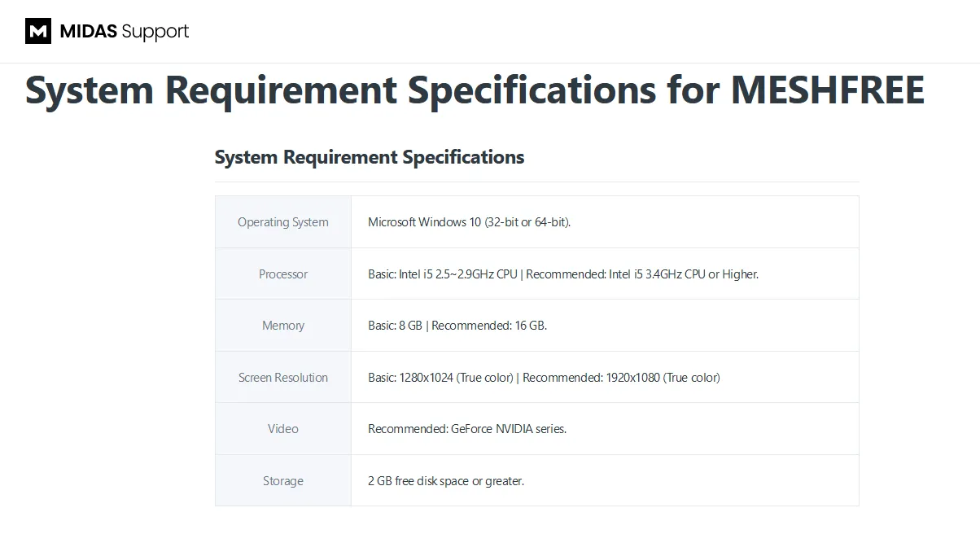
Task: Click the 2 GB free disk space text
Action: [446, 481]
